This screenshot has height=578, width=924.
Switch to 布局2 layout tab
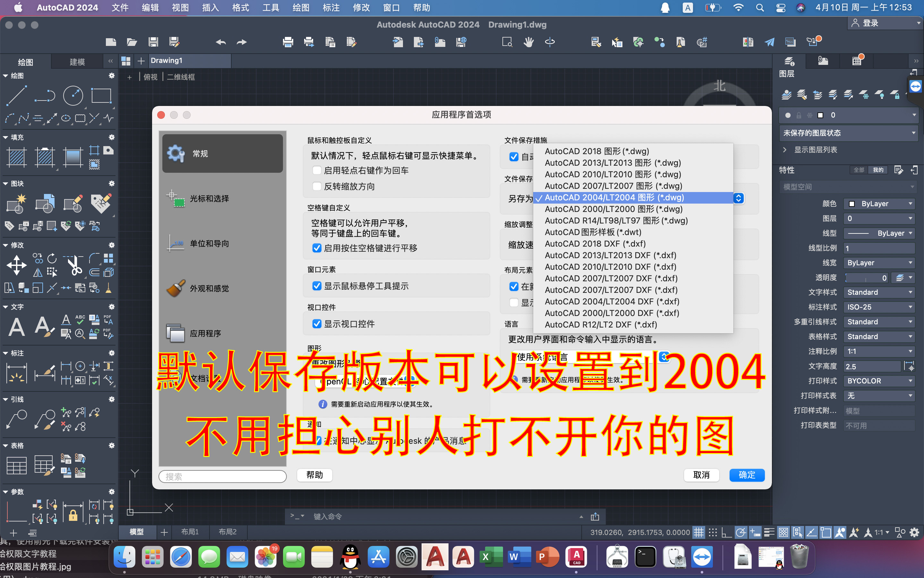[227, 532]
